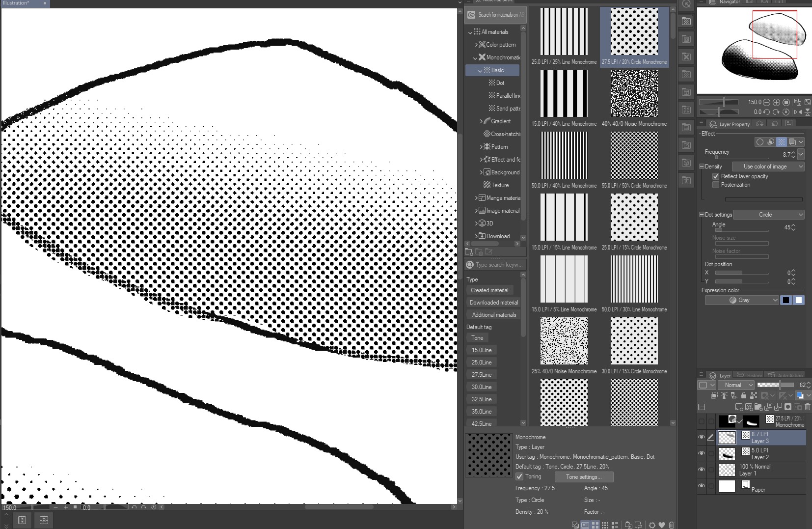Hide Layer 1 visibility
This screenshot has height=529, width=812.
click(702, 470)
